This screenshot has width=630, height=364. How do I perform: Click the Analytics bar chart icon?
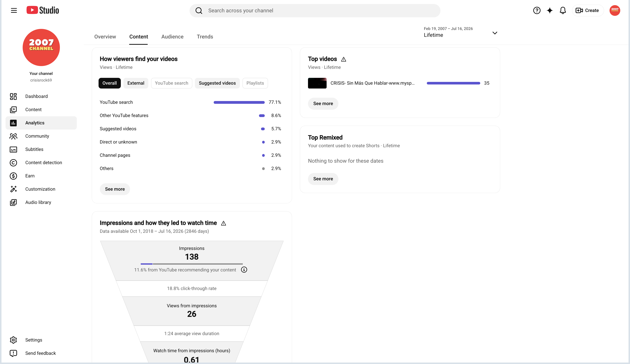13,123
